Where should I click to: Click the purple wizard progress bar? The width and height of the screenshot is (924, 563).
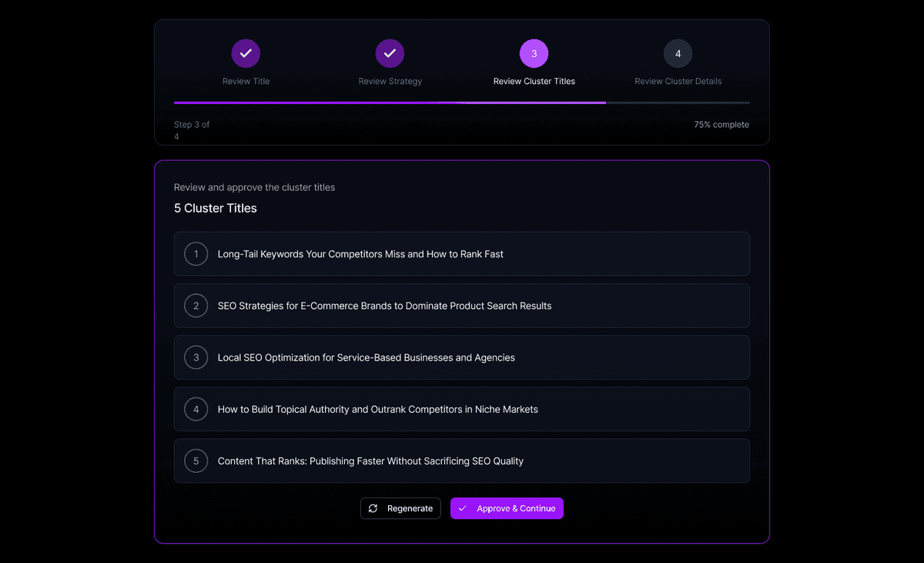[x=462, y=102]
